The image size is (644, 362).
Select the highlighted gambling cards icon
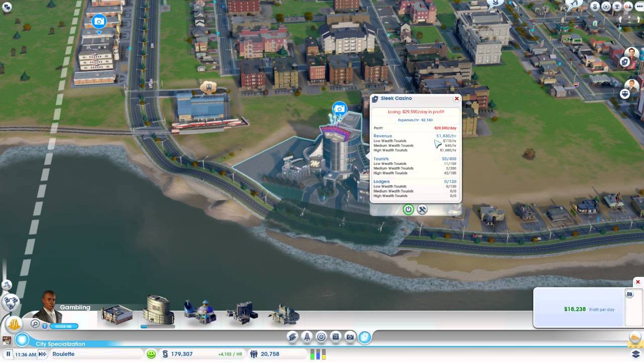coord(365,337)
